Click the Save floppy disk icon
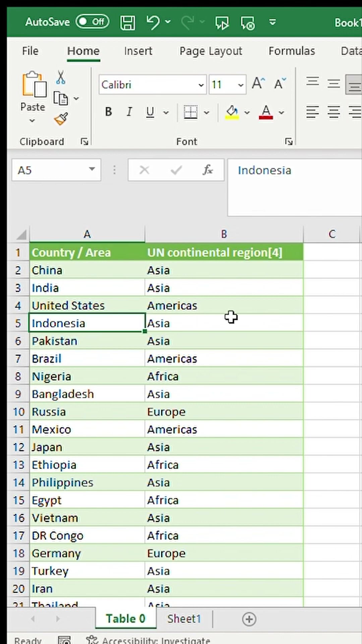The height and width of the screenshot is (644, 362). point(127,22)
